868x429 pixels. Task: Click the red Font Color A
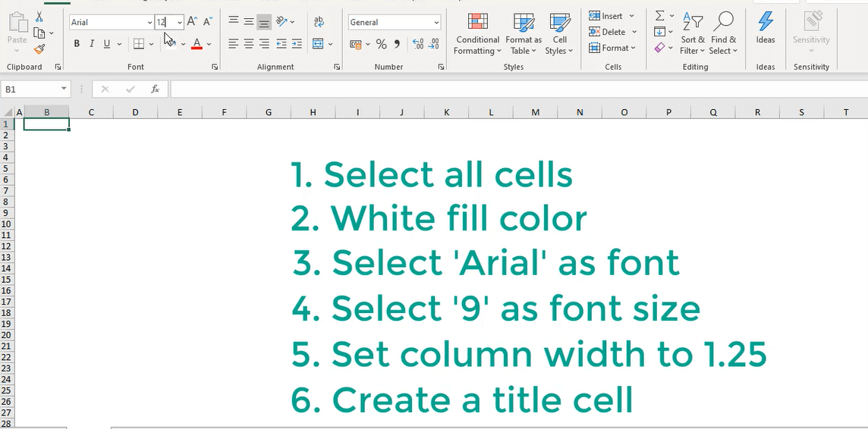coord(197,44)
